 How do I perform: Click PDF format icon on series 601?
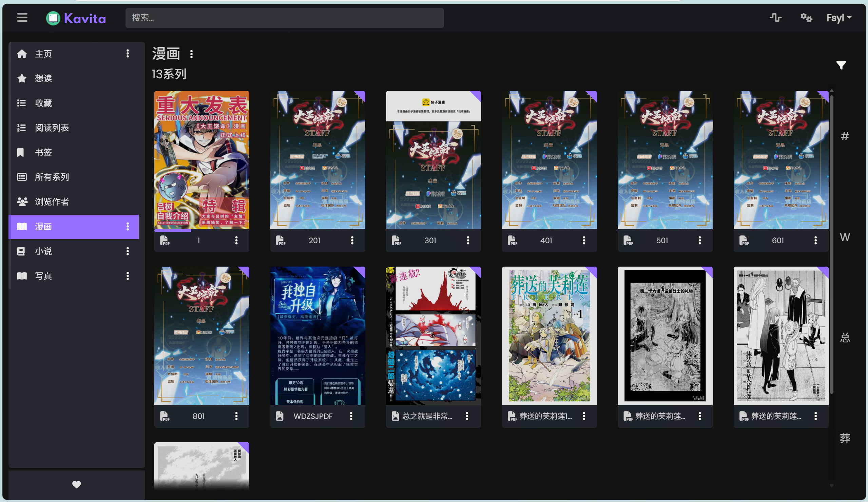744,240
